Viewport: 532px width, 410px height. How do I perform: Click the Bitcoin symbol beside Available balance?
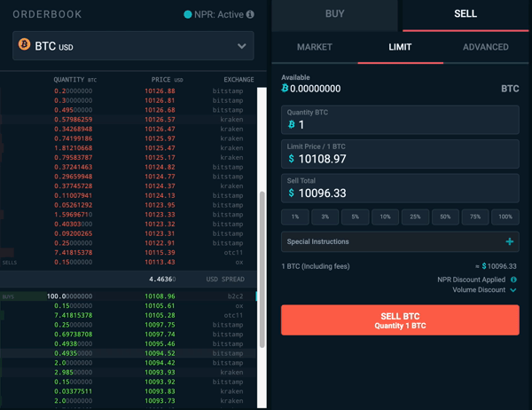tap(285, 89)
